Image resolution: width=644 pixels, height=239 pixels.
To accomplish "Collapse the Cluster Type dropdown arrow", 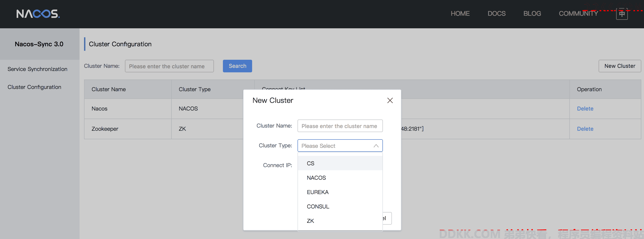I will click(376, 146).
